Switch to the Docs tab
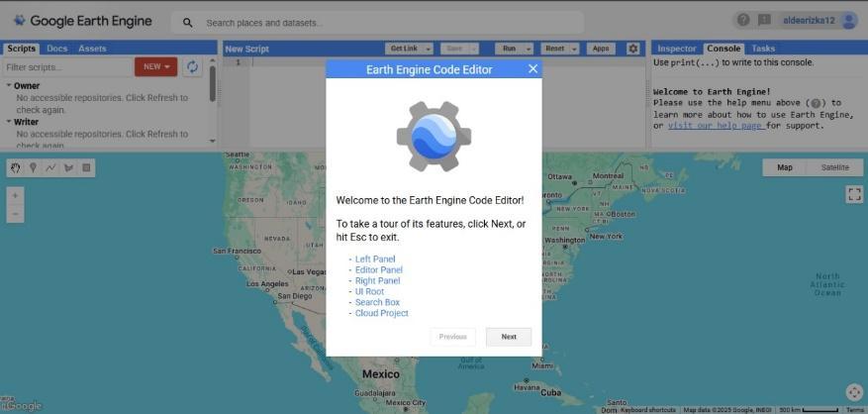Viewport: 868px width, 414px height. tap(57, 49)
